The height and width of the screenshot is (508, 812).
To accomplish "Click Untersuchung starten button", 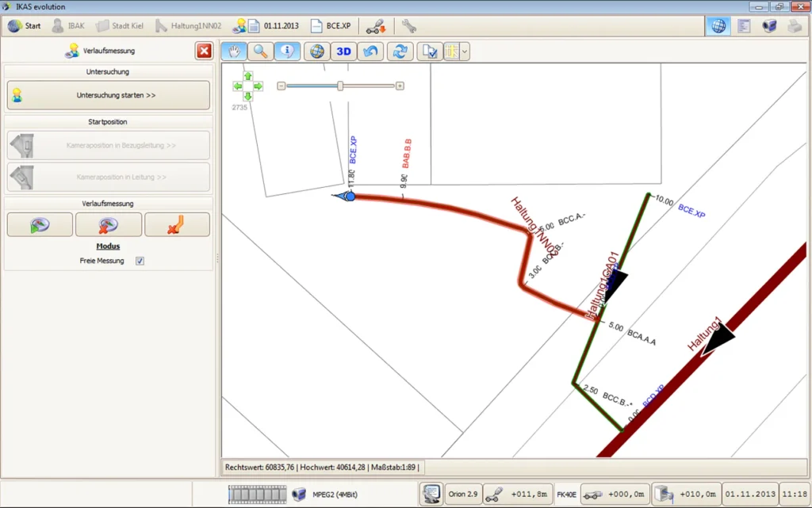I will pyautogui.click(x=109, y=95).
